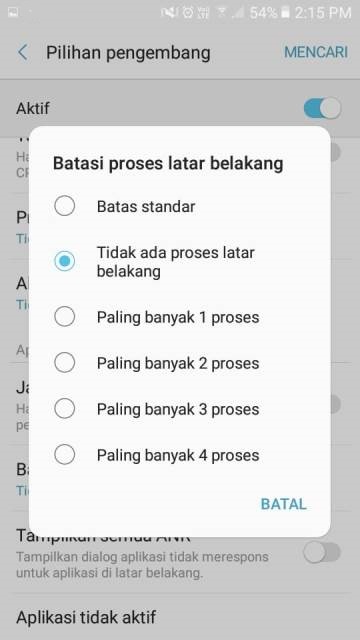Open MENCARI search in header
This screenshot has height=640, width=360.
(x=316, y=52)
